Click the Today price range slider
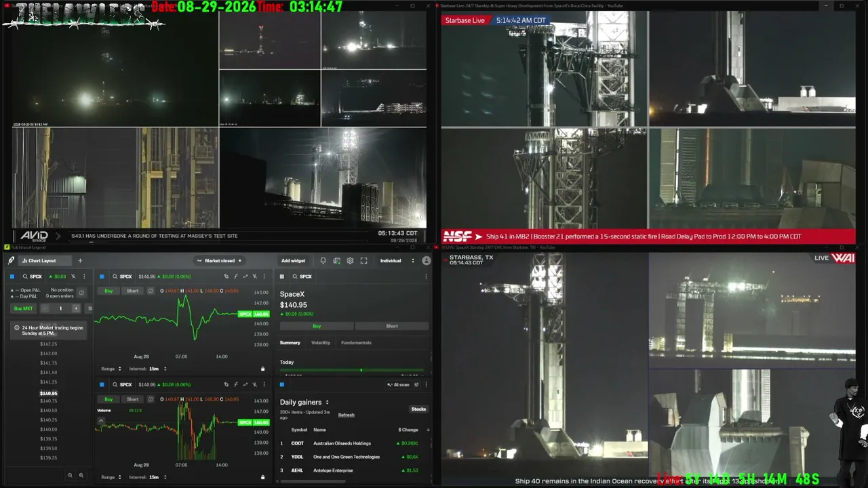Image resolution: width=868 pixels, height=488 pixels. tap(351, 370)
